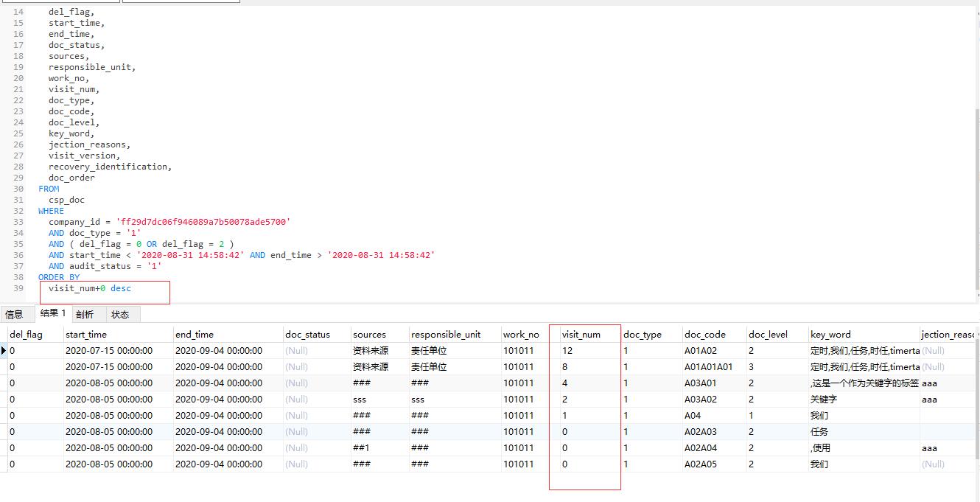Select the ##1 sources cell
Image resolution: width=980 pixels, height=502 pixels.
pos(361,448)
